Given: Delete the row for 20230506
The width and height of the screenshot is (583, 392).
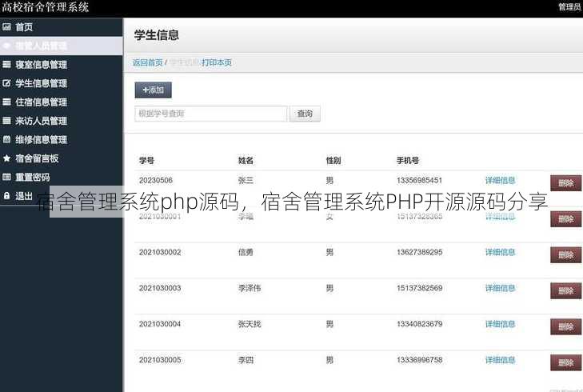Looking at the screenshot, I should 566,183.
